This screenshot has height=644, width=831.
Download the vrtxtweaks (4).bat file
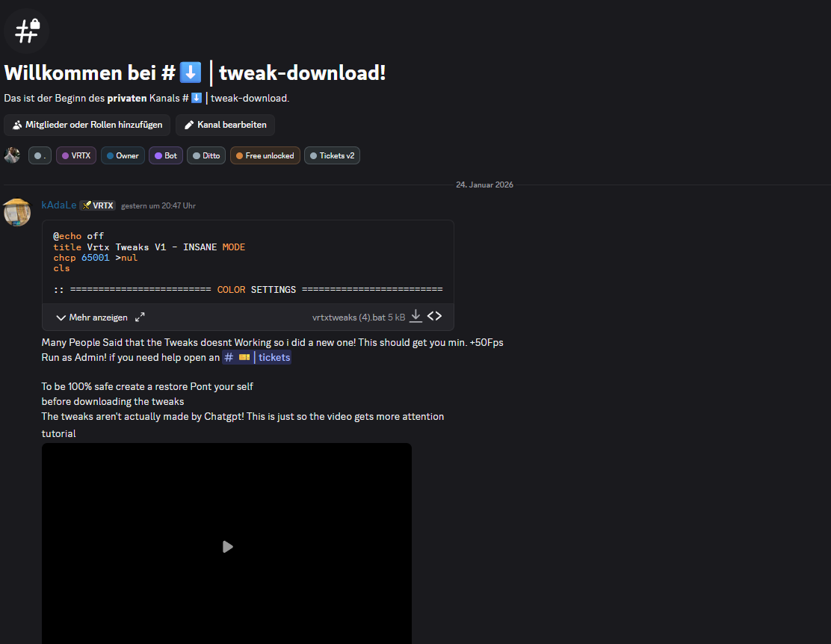(x=415, y=316)
